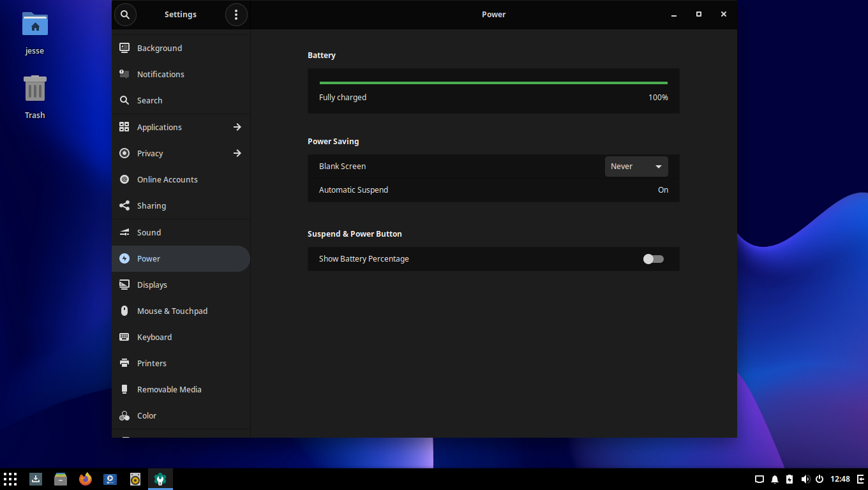This screenshot has height=490, width=868.
Task: Click the Displays icon in sidebar
Action: click(x=124, y=285)
